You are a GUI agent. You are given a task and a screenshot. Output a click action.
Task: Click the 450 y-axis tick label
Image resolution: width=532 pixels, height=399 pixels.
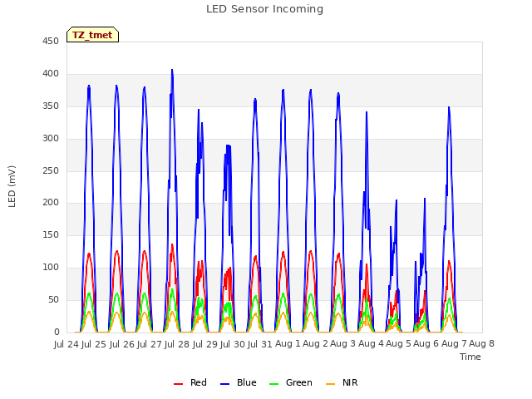pos(51,41)
